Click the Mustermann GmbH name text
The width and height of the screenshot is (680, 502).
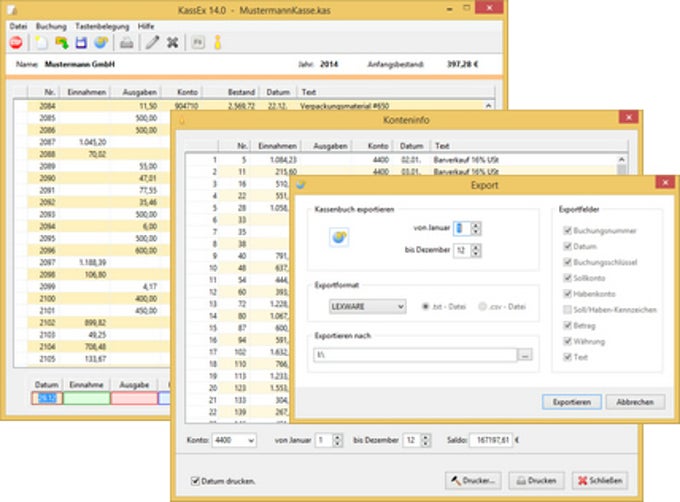tap(79, 64)
